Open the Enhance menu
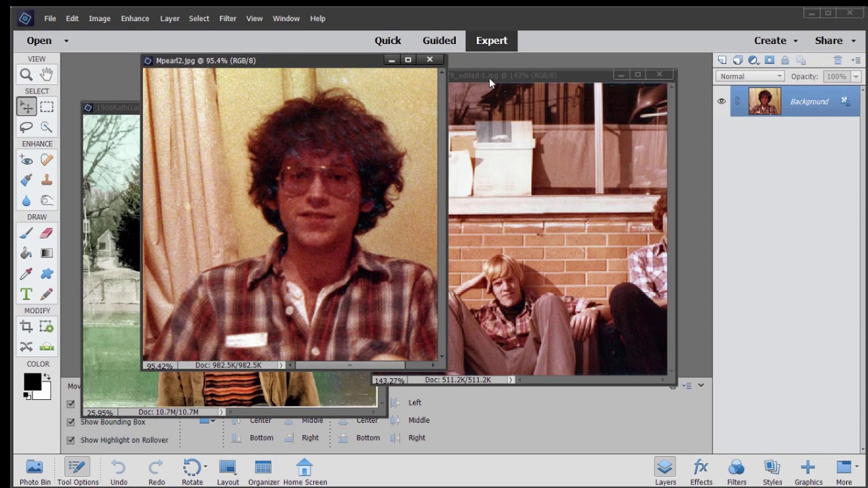 135,18
